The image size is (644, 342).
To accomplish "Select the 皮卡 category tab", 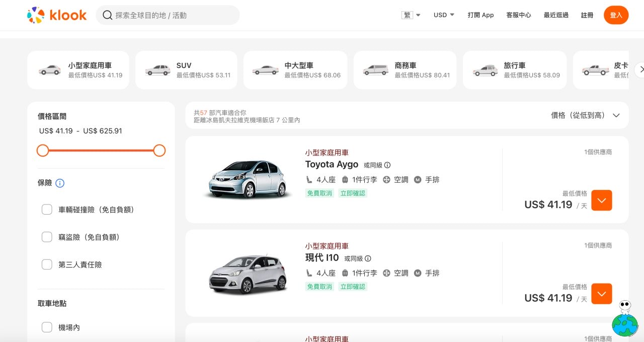I will (x=601, y=70).
